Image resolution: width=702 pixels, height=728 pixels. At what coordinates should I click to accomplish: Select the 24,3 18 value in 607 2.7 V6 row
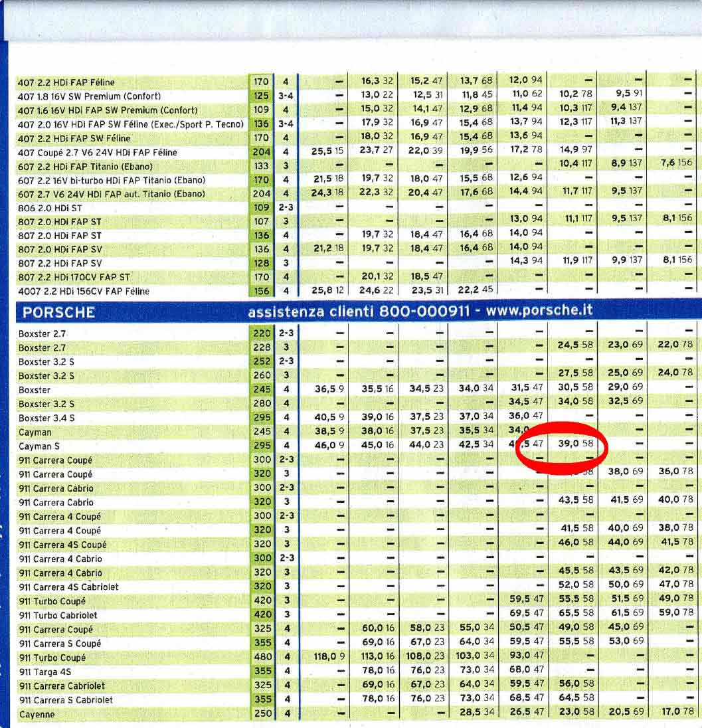(327, 192)
